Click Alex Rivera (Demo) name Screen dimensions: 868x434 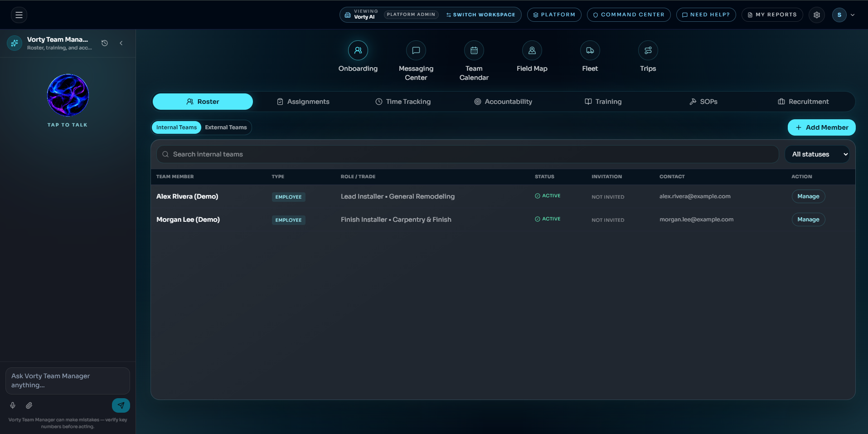pyautogui.click(x=187, y=196)
